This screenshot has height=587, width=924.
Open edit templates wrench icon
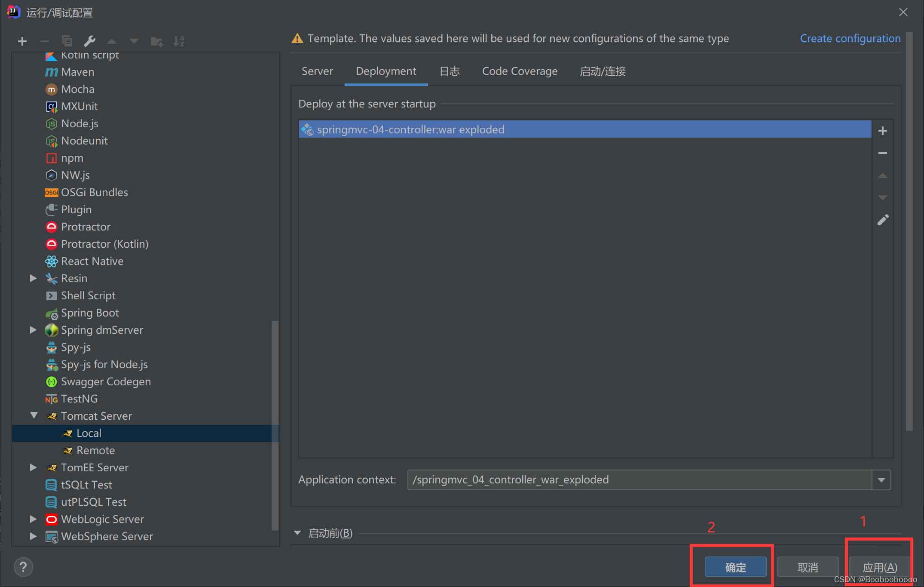point(89,41)
